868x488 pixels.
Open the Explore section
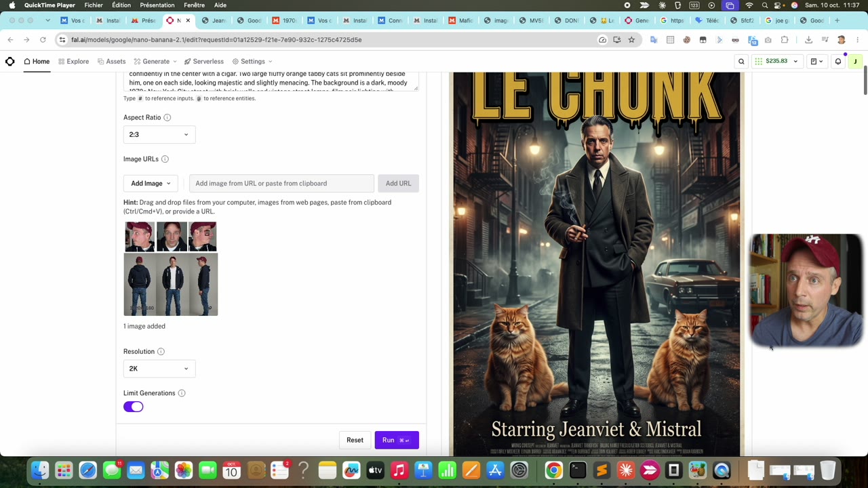click(73, 62)
